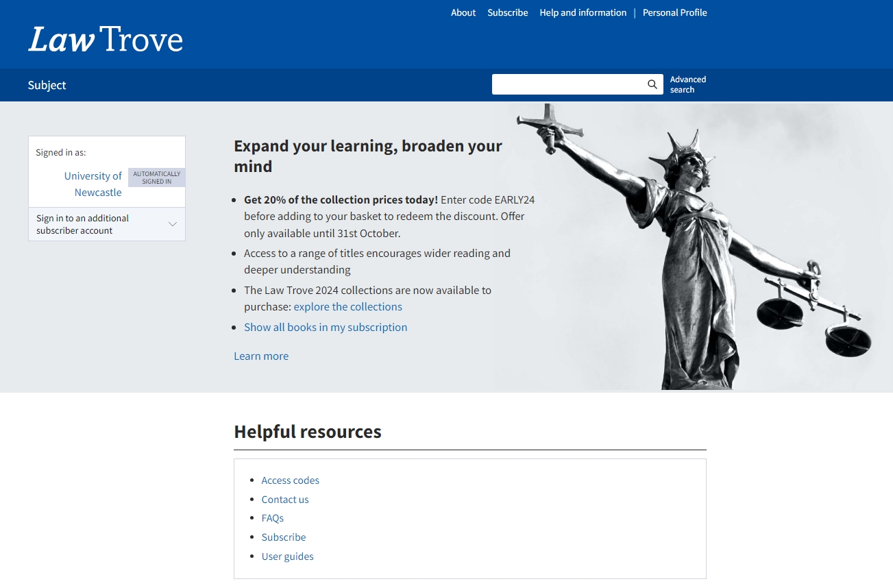Show all books in my subscription

coord(326,327)
